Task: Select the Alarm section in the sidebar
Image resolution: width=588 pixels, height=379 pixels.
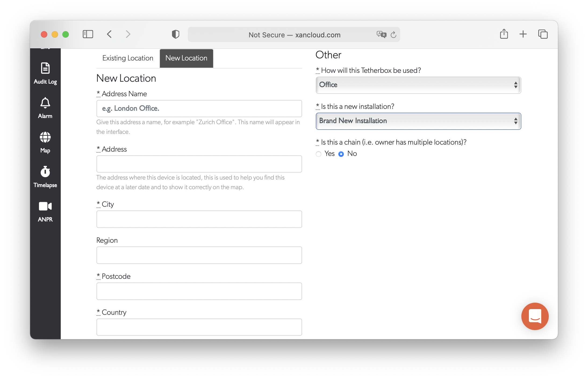Action: pyautogui.click(x=45, y=108)
